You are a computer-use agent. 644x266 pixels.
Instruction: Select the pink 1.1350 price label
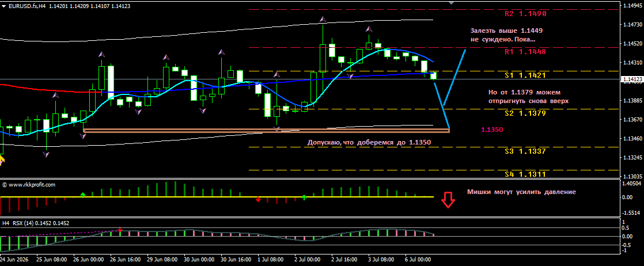tap(492, 130)
